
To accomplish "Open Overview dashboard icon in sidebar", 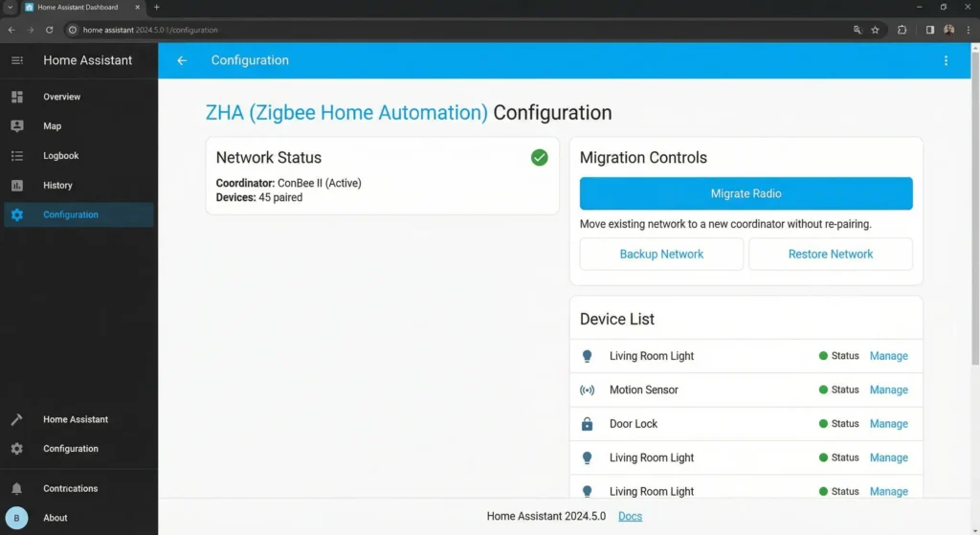I will point(17,97).
